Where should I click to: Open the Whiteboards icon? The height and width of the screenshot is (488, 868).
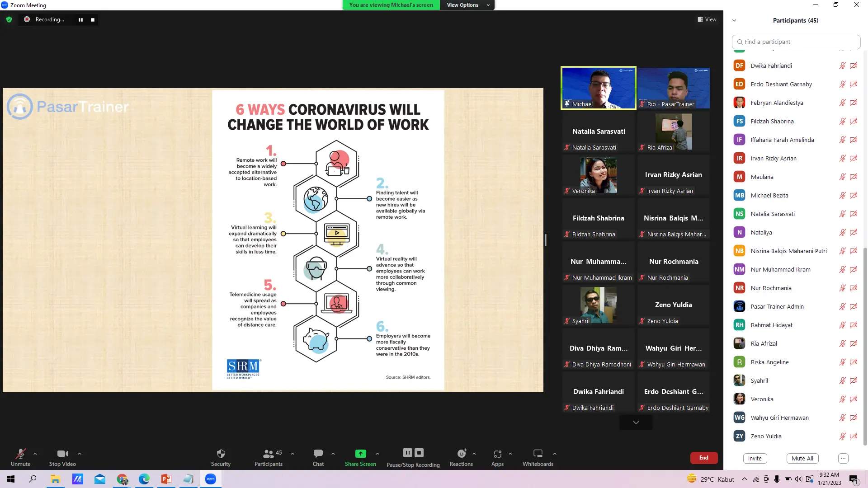point(538,454)
